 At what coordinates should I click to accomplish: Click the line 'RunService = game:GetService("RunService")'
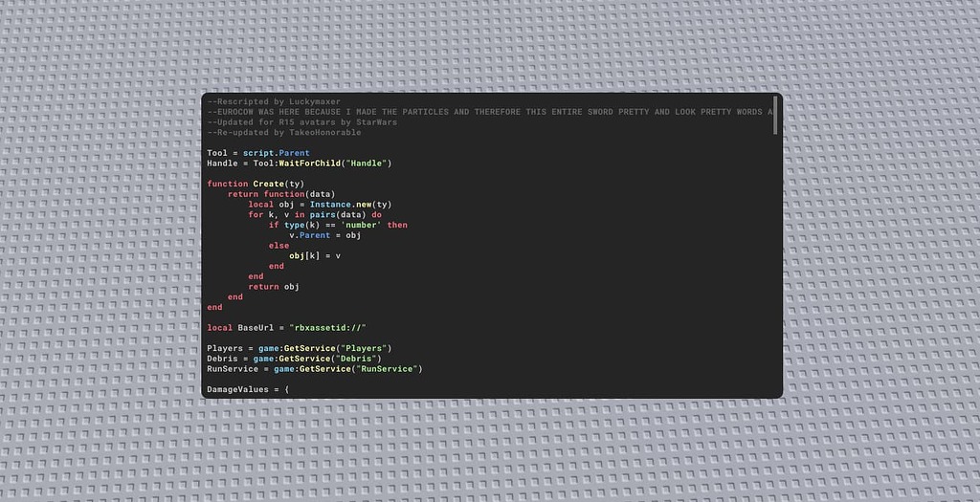(x=315, y=369)
